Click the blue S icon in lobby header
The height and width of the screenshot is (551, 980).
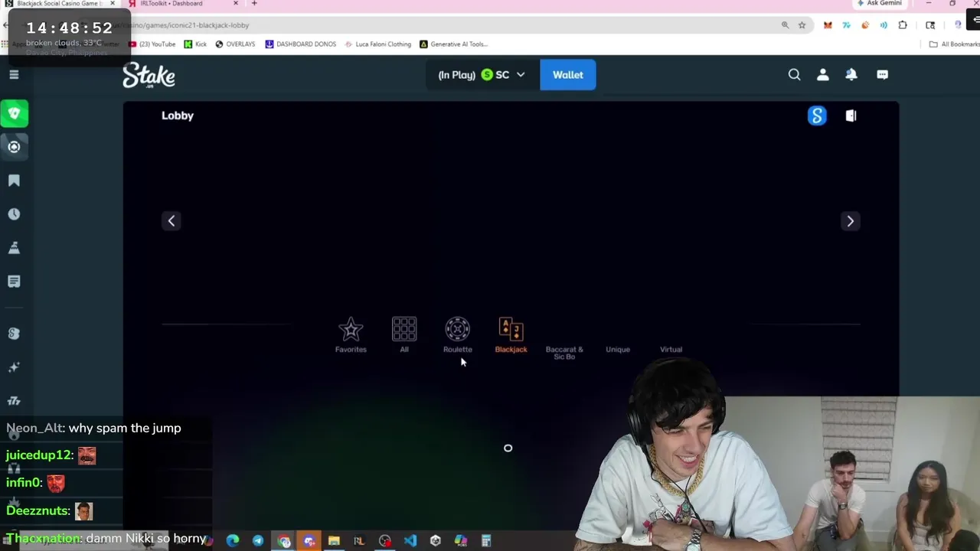pos(817,116)
